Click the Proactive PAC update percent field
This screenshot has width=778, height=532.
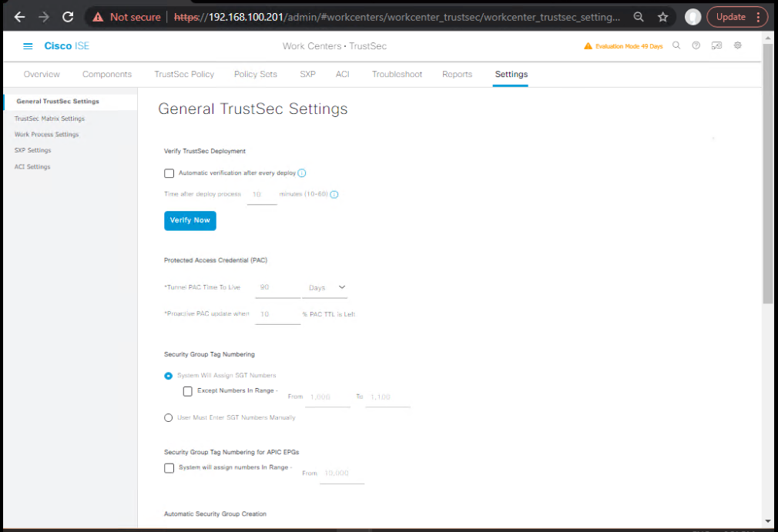pyautogui.click(x=278, y=315)
